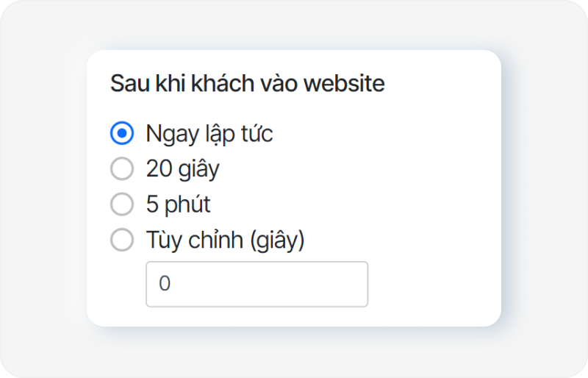Click the blue filled radio dot

click(122, 133)
